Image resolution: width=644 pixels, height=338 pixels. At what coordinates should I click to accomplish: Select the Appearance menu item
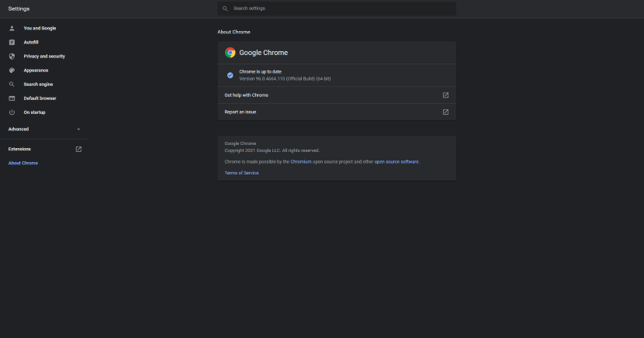pyautogui.click(x=36, y=70)
